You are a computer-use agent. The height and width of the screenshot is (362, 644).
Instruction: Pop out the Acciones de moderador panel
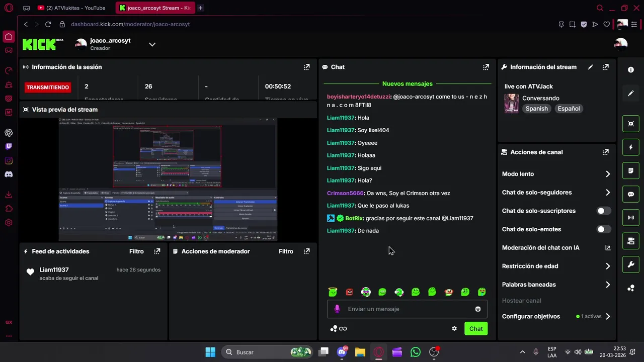306,251
